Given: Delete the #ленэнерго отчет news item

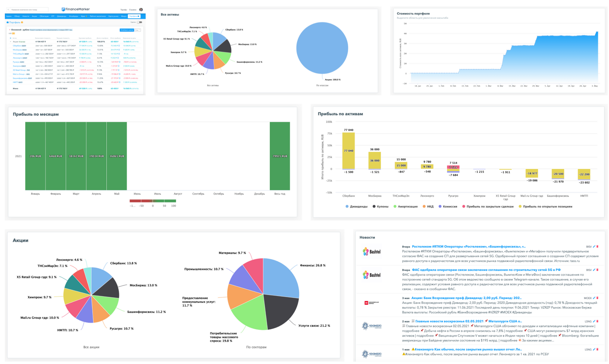Looking at the screenshot, I should pyautogui.click(x=597, y=349).
